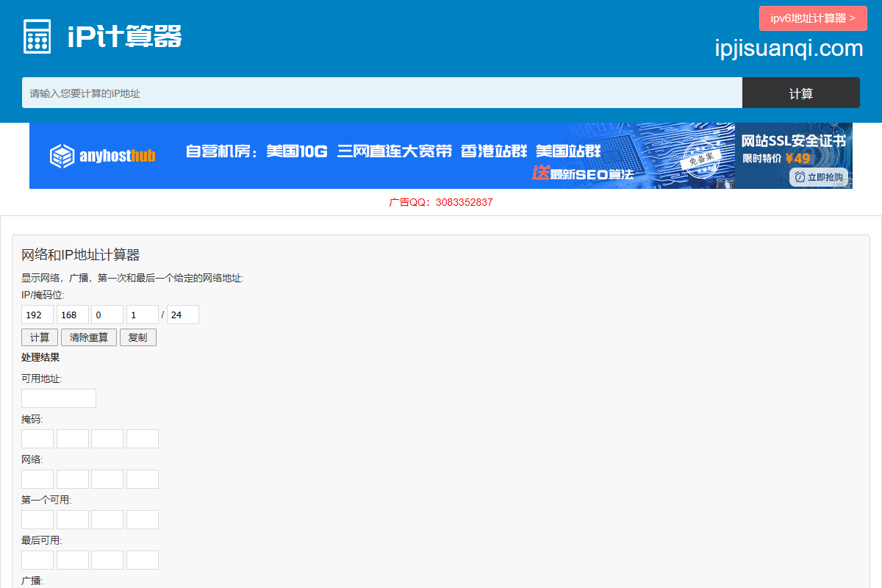Click the first 第一个可用 octet field
This screenshot has height=588, width=882.
click(x=37, y=520)
